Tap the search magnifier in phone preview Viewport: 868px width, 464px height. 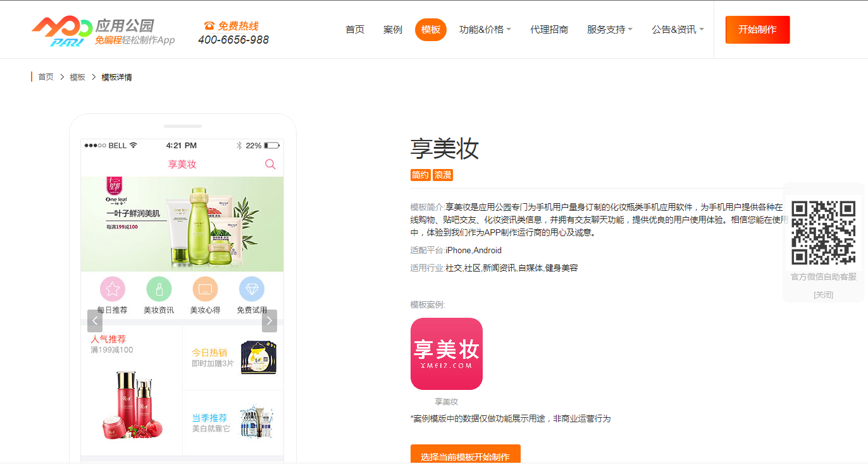coord(270,165)
